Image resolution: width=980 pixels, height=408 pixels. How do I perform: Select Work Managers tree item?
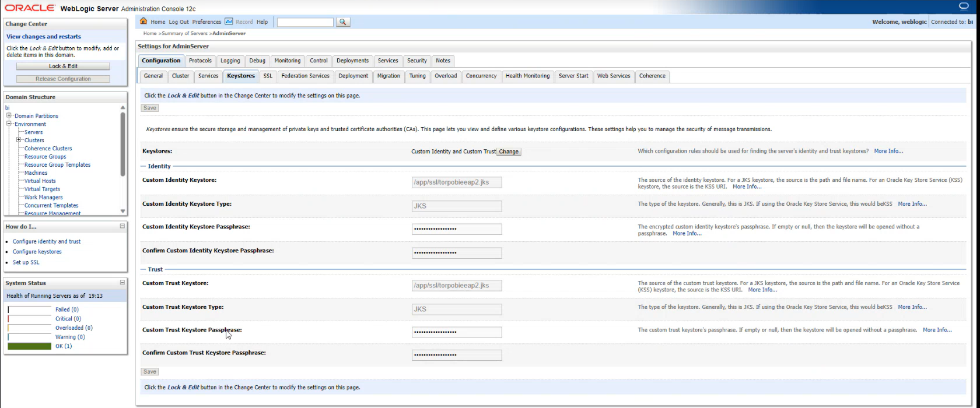click(44, 198)
